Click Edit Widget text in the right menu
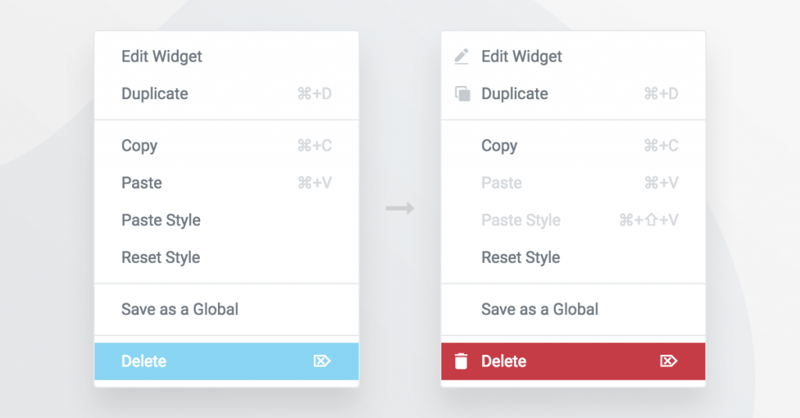The width and height of the screenshot is (800, 418). tap(521, 56)
